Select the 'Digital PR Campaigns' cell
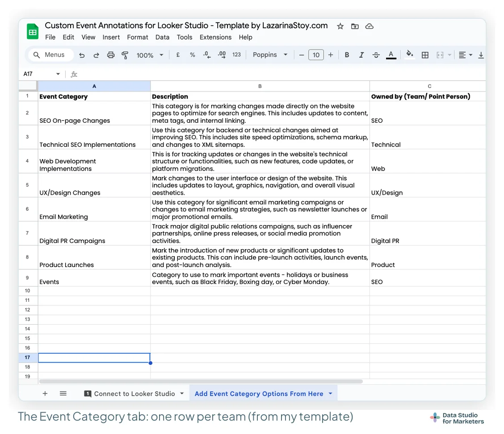This screenshot has width=504, height=434. click(94, 234)
